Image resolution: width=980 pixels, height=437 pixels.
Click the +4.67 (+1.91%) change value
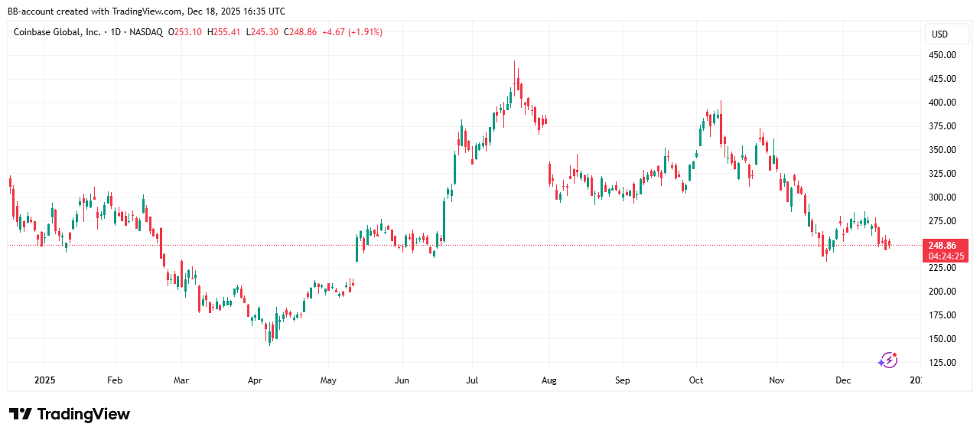pyautogui.click(x=353, y=32)
